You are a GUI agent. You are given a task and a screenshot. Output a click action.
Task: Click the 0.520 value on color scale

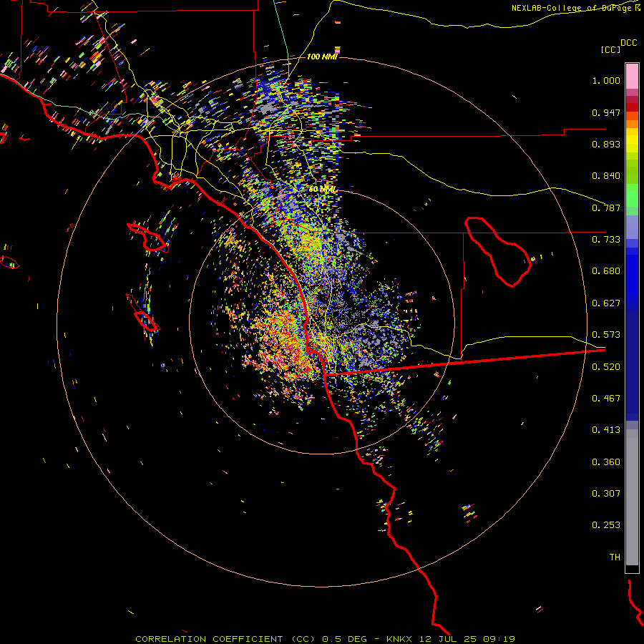tap(606, 367)
